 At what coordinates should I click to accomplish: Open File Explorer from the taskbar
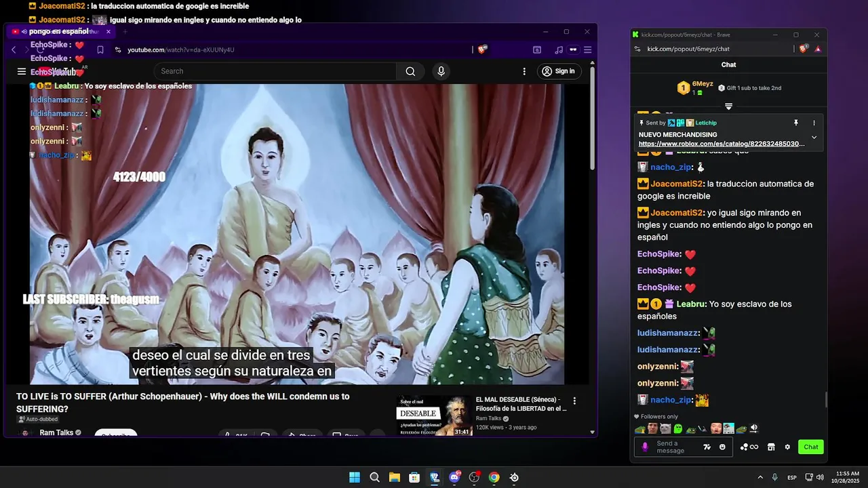coord(394,477)
